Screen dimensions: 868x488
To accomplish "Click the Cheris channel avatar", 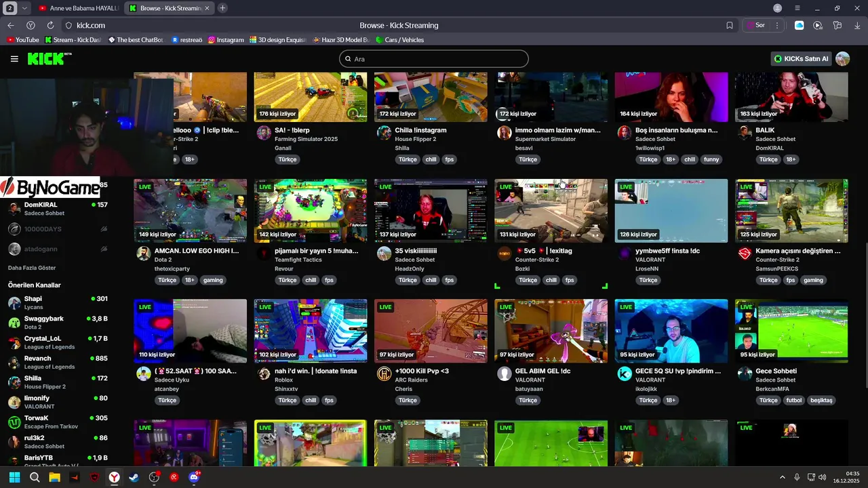I will pyautogui.click(x=384, y=373).
